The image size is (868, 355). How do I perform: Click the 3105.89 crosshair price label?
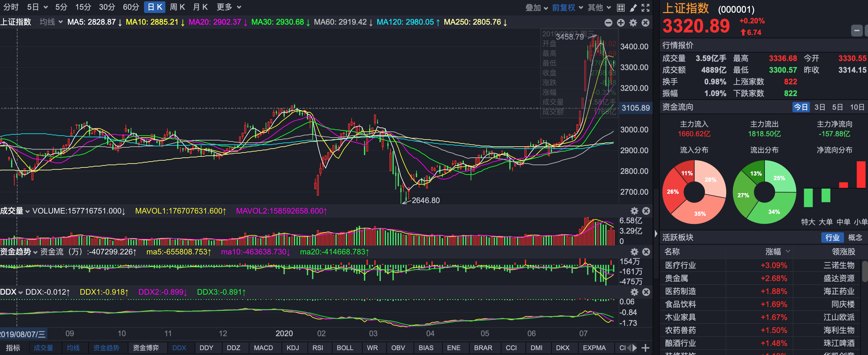click(635, 108)
